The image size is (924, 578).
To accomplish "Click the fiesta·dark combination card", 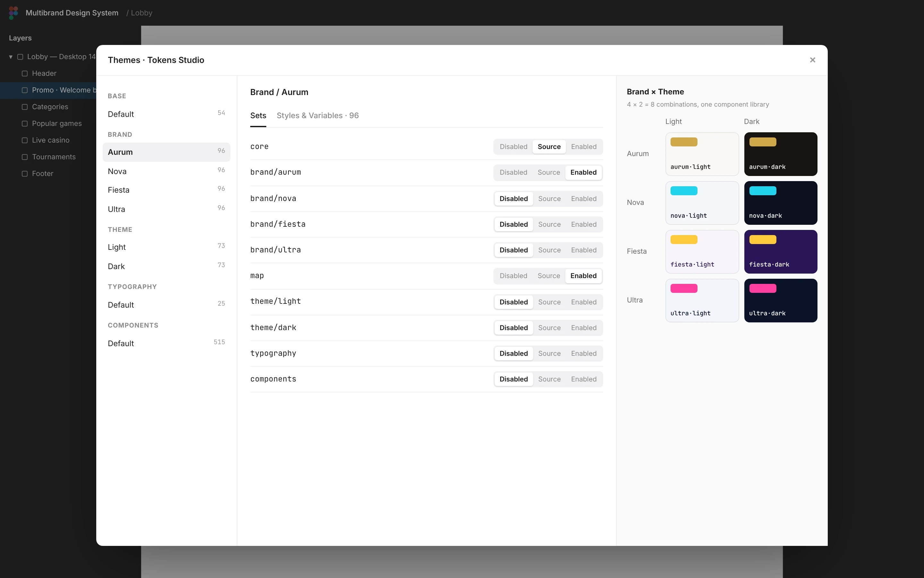I will pos(781,251).
